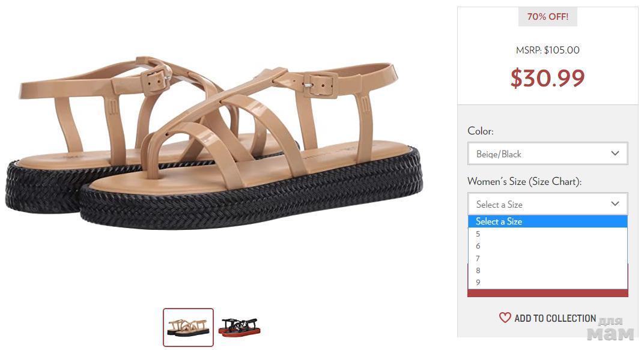
Task: Pick size 9 from the size list
Action: [x=478, y=283]
